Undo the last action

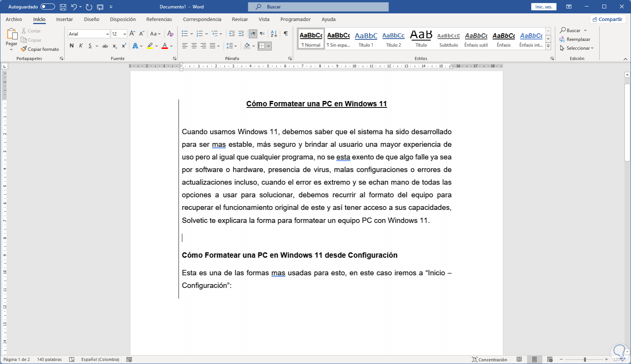pos(74,7)
